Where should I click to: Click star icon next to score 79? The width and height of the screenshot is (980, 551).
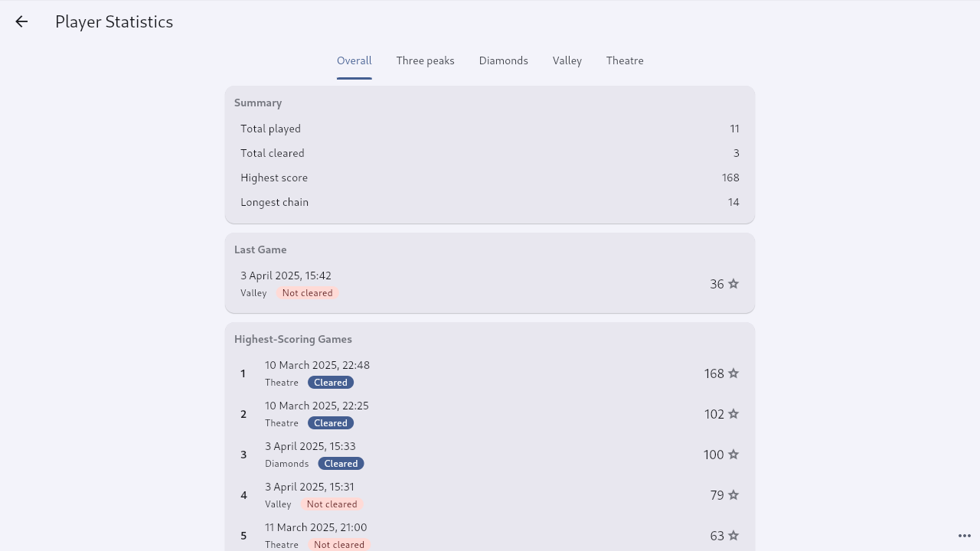tap(733, 495)
